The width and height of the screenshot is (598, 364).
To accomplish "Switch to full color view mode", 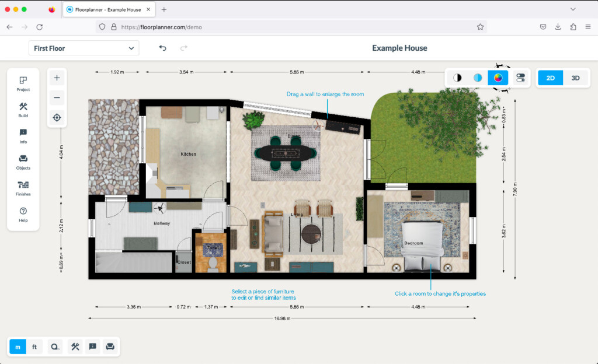I will (498, 78).
